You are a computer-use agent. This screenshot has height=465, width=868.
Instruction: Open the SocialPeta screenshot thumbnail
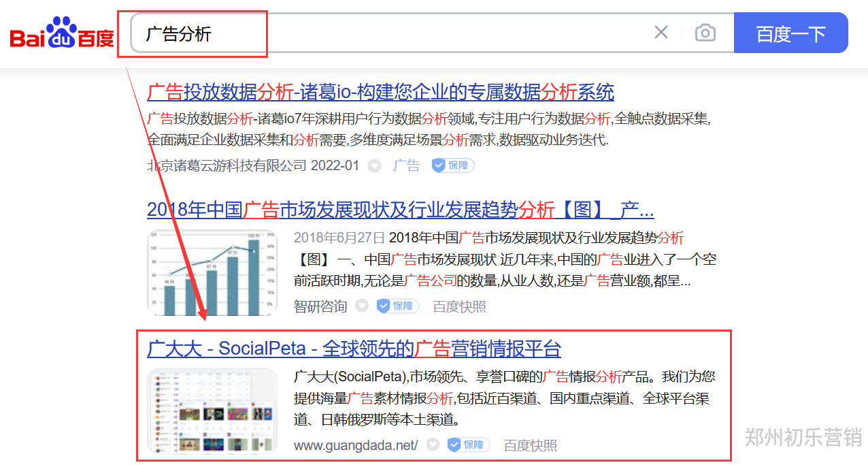212,411
